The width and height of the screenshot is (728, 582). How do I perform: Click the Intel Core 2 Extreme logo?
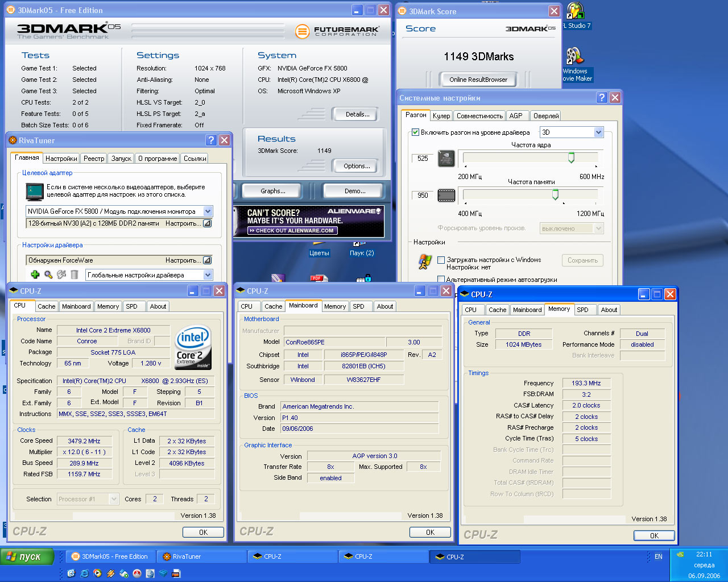pyautogui.click(x=193, y=347)
